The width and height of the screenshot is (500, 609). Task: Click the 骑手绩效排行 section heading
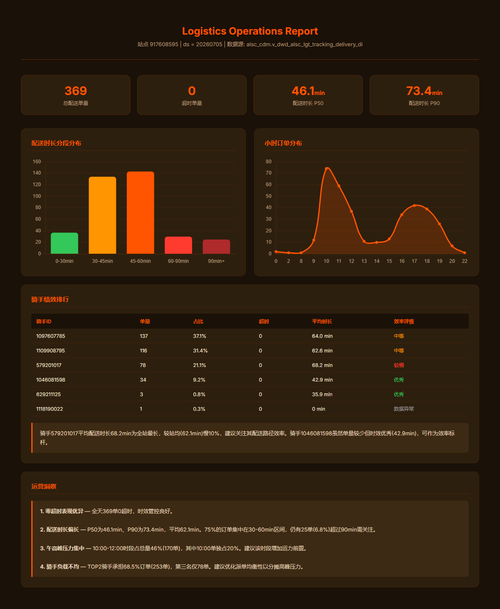[x=50, y=299]
